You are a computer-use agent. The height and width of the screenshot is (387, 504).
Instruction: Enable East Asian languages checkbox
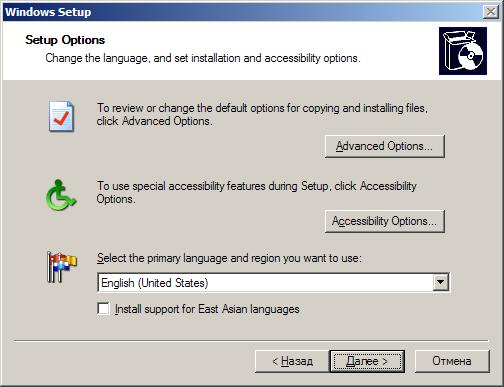point(103,309)
